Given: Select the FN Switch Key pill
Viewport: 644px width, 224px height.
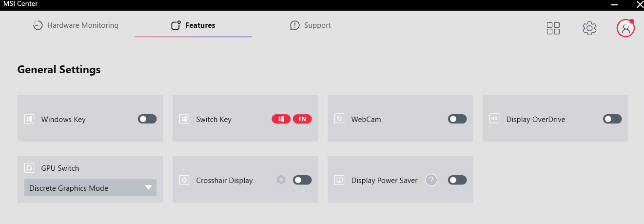Looking at the screenshot, I should click(x=302, y=119).
